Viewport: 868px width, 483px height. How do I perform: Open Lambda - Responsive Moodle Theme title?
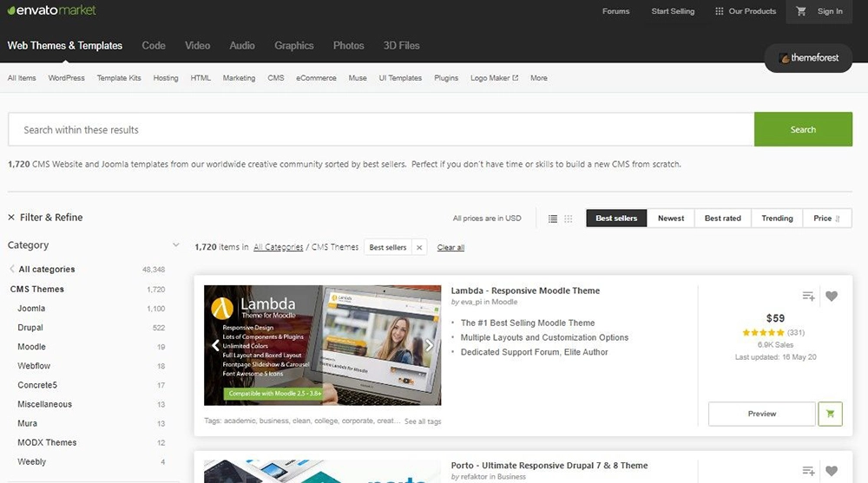pyautogui.click(x=525, y=290)
